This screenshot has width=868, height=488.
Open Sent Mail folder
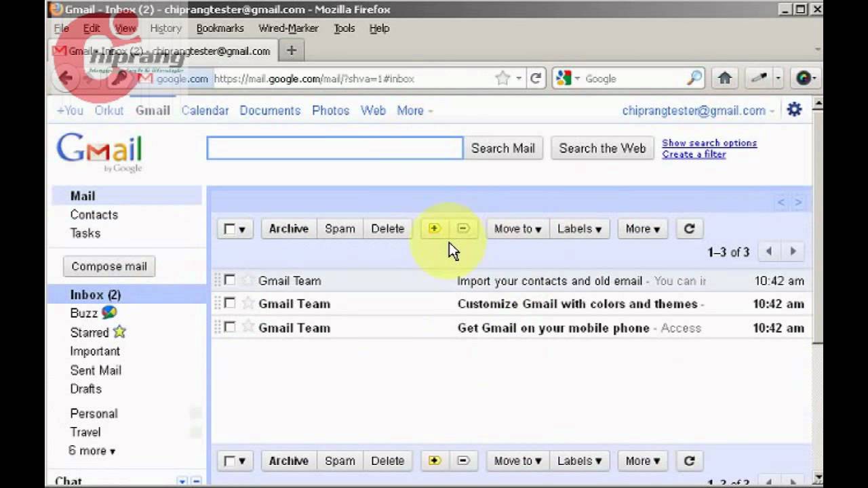[96, 370]
